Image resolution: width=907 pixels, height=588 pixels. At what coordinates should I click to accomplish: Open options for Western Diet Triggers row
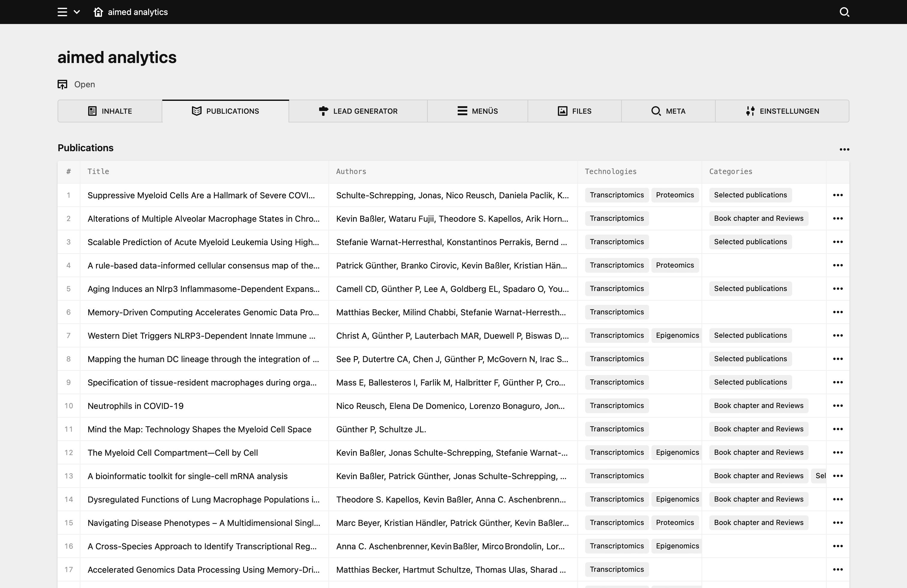point(838,335)
